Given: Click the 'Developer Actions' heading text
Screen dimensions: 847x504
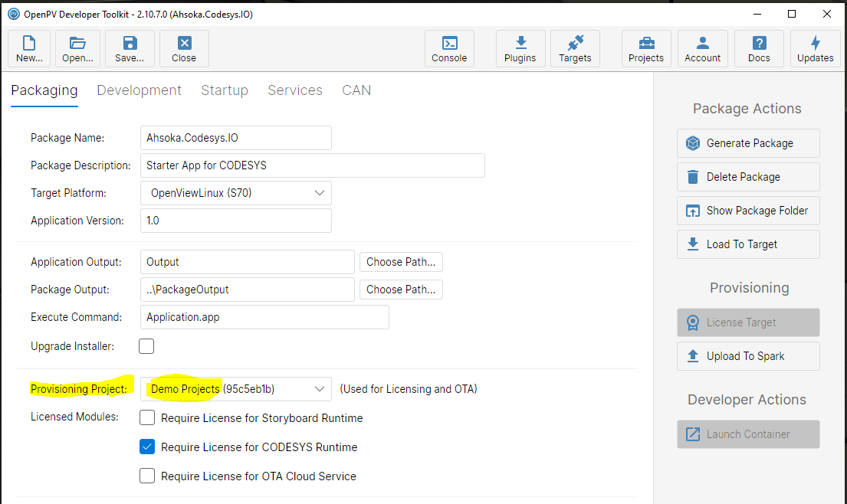Looking at the screenshot, I should coord(747,399).
